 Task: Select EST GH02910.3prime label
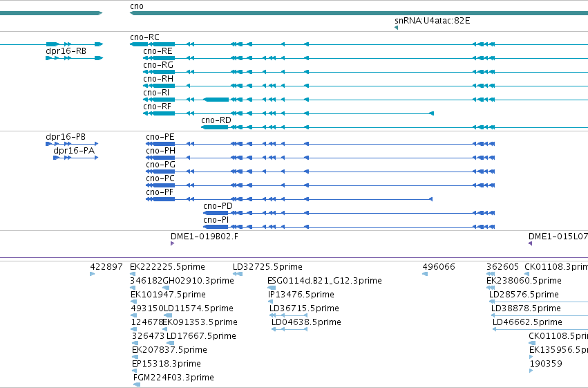[198, 281]
